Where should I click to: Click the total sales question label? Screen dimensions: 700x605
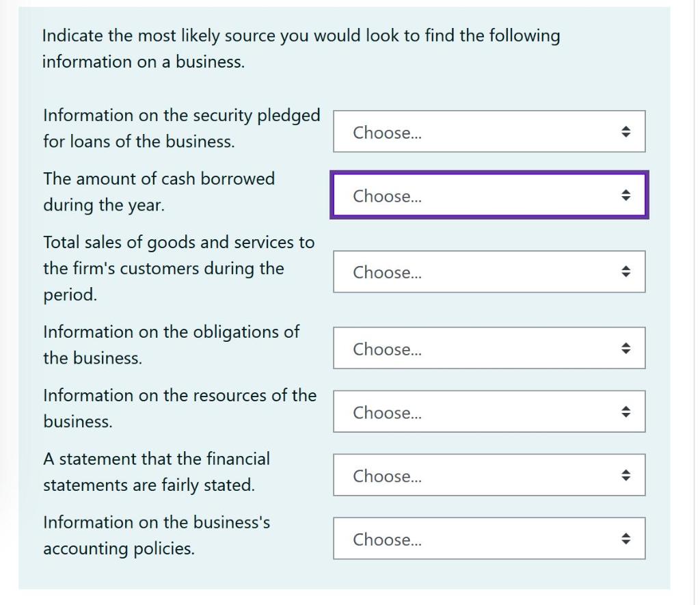[178, 263]
